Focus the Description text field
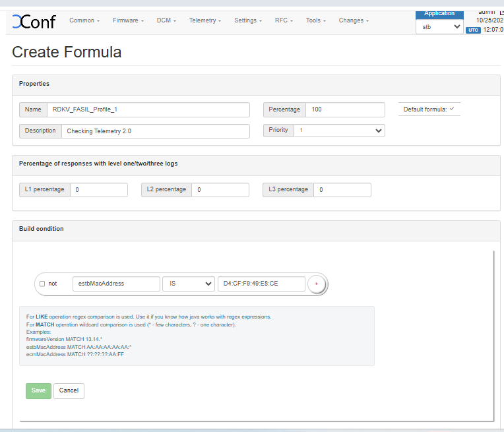504x432 pixels. point(156,131)
